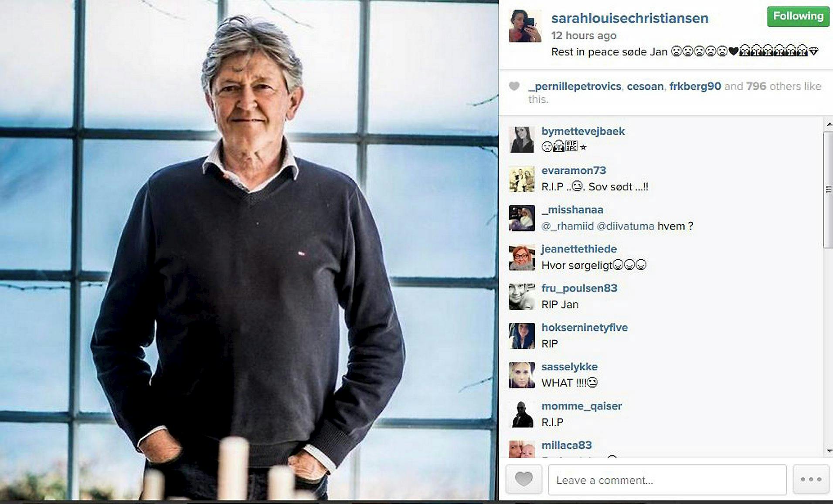Click bymettevejbaek's avatar
The width and height of the screenshot is (833, 504).
point(521,139)
